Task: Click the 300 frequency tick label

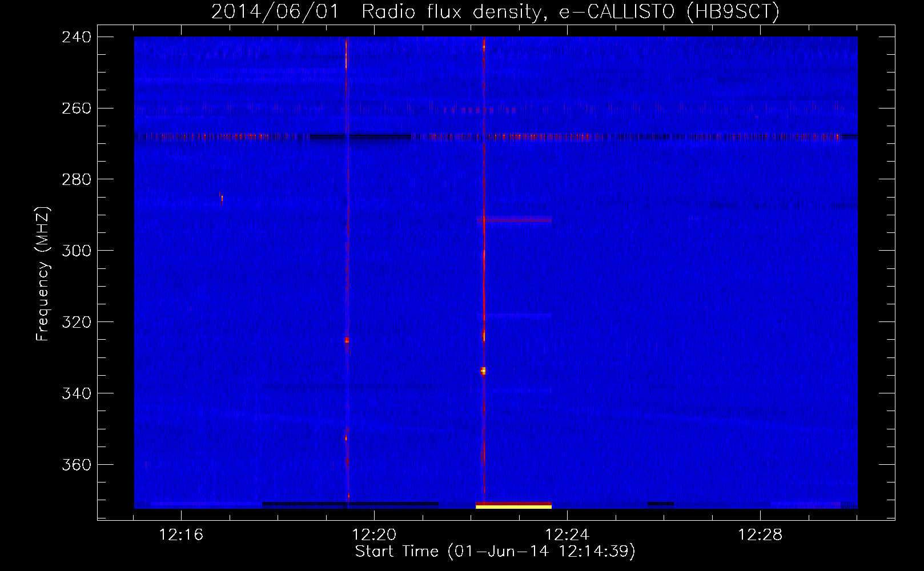Action: pos(77,251)
